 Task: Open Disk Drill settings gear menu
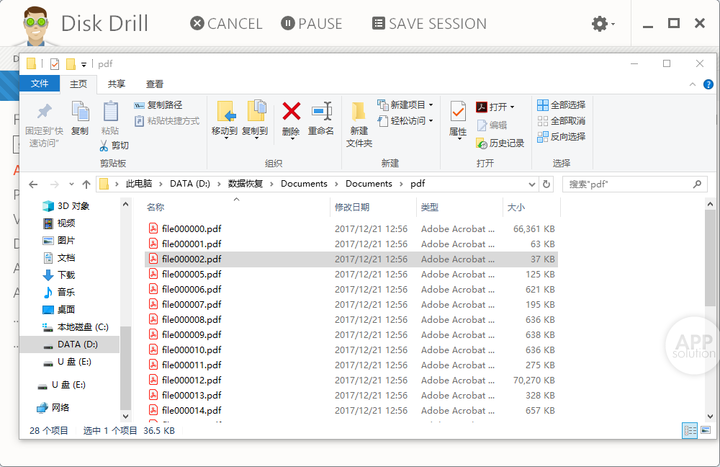(x=602, y=23)
